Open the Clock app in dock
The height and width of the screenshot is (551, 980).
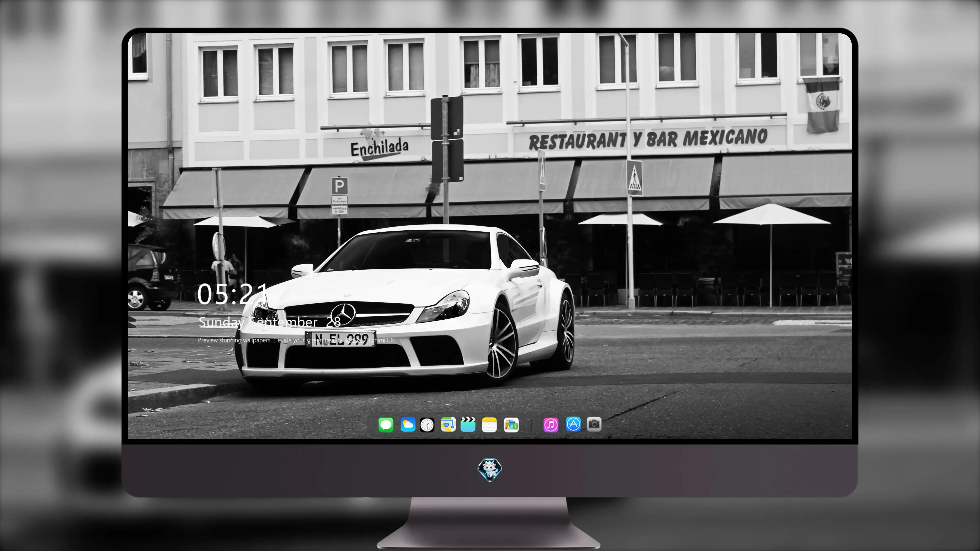click(427, 425)
